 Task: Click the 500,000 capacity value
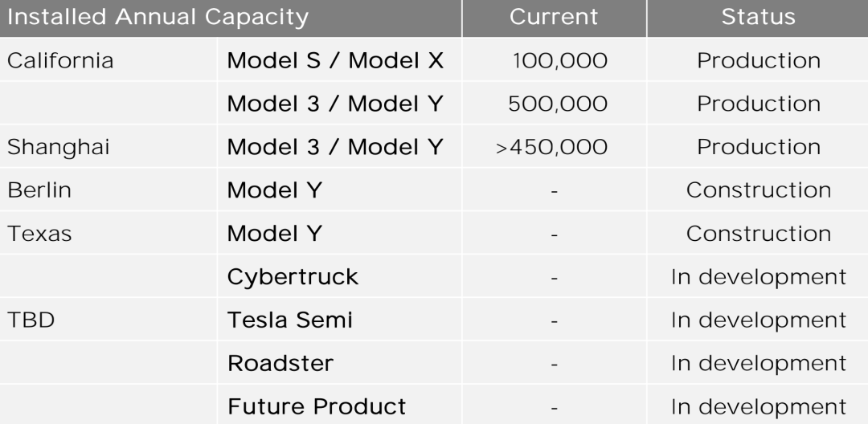(x=557, y=104)
